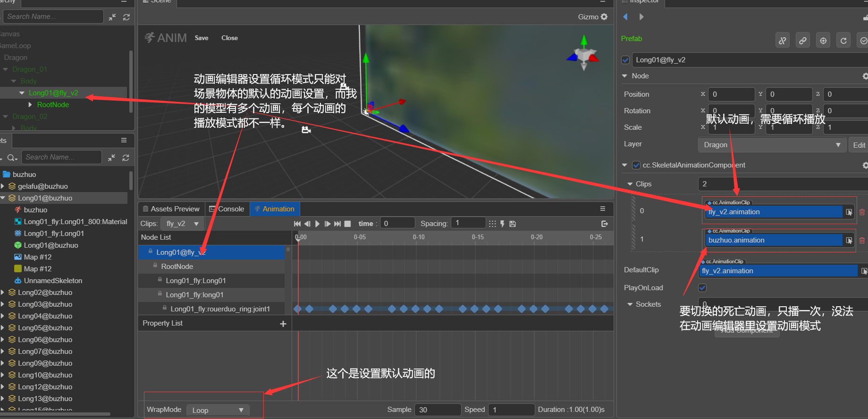
Task: Refresh the Assets panel
Action: coord(126,158)
